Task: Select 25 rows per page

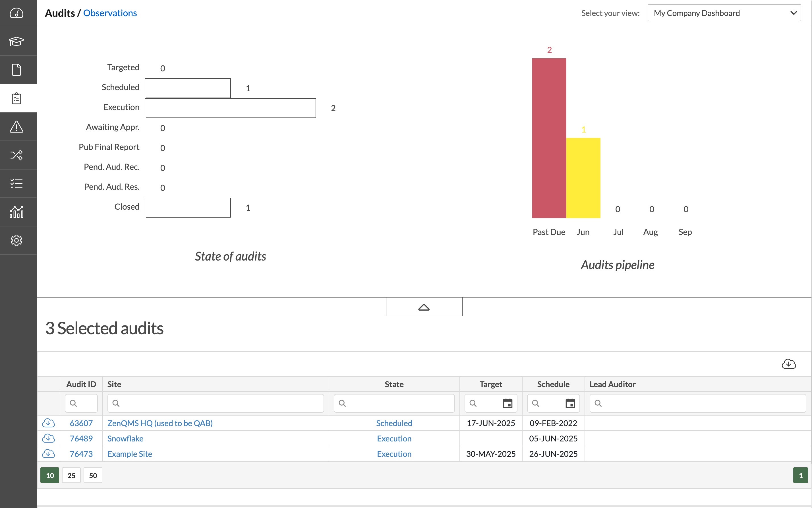Action: 71,475
